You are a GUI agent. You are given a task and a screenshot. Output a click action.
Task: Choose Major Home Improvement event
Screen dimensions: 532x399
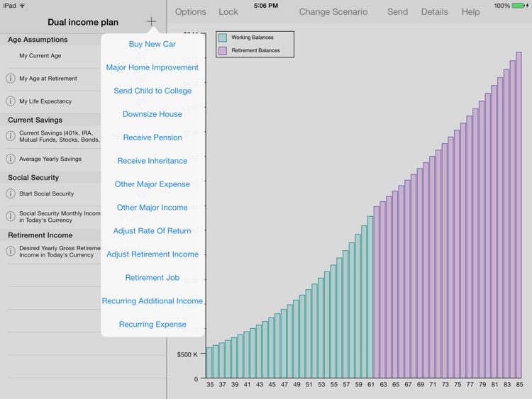[x=153, y=67]
